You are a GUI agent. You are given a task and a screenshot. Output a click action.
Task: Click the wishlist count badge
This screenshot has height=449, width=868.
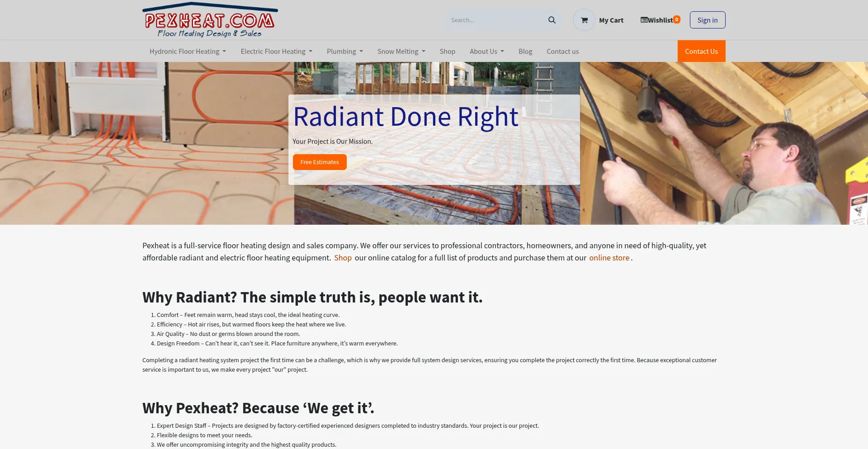(x=677, y=19)
